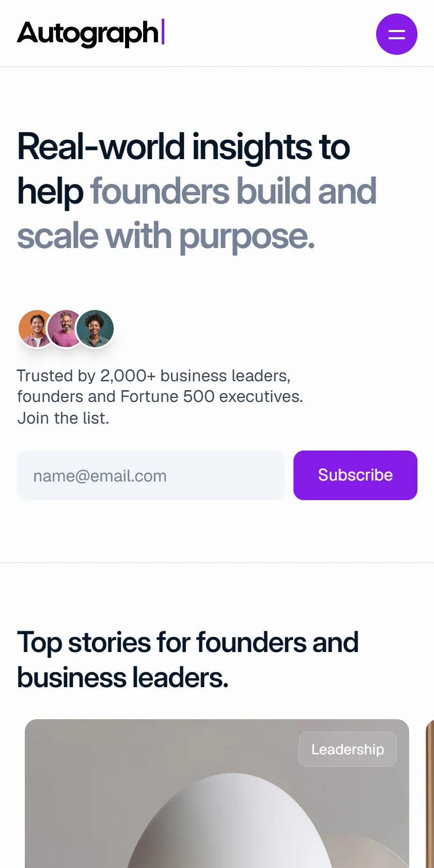Focus the name@email.com input field
Image resolution: width=434 pixels, height=868 pixels.
click(x=151, y=475)
